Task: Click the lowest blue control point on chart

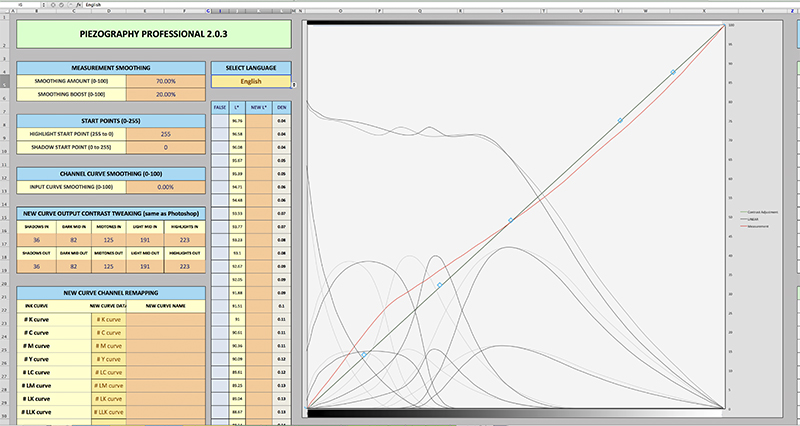Action: pos(364,354)
